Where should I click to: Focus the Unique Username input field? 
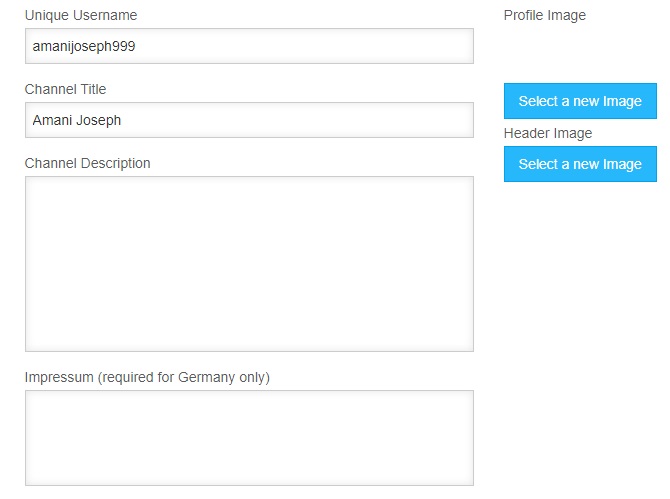pos(249,46)
